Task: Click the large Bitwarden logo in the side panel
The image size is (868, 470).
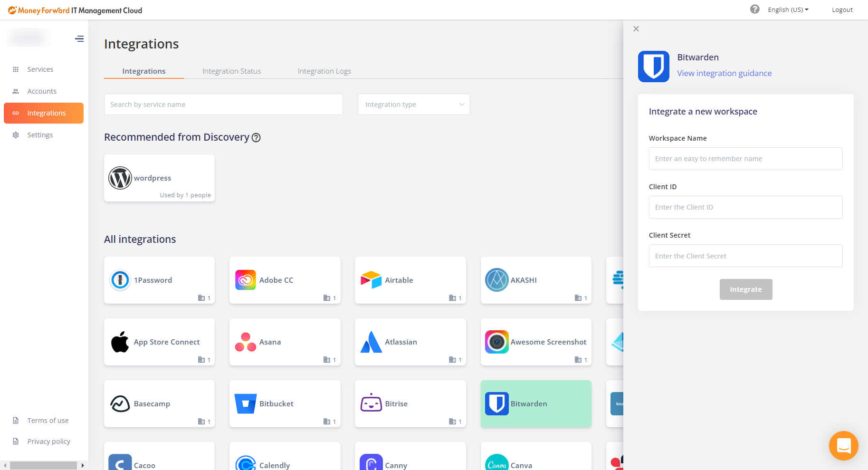Action: click(x=654, y=67)
